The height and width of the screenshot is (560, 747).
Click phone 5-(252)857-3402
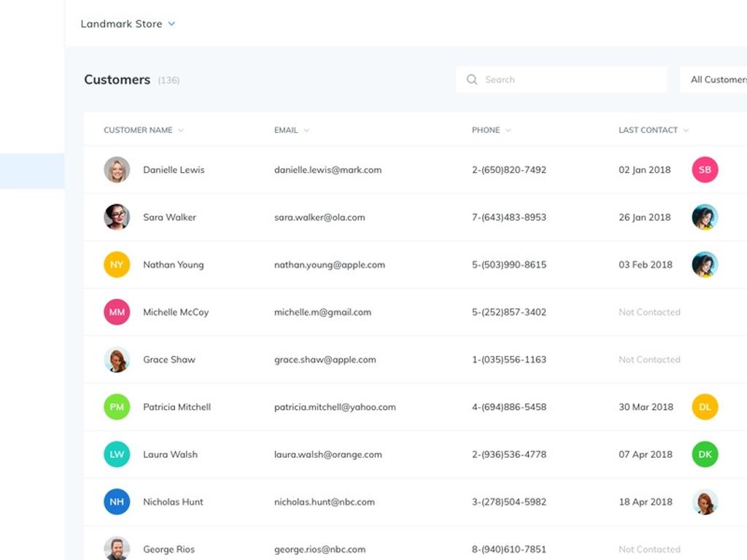(508, 312)
